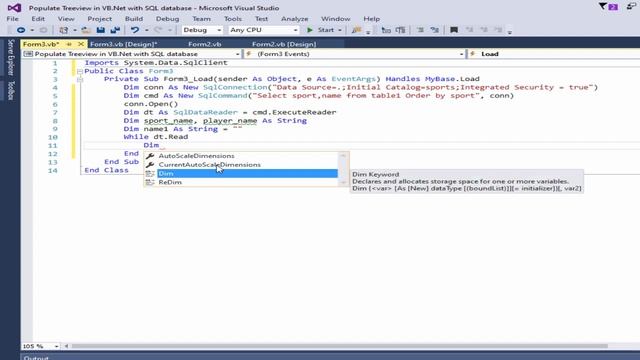The image size is (640, 360).
Task: Open the File menu
Action: tap(12, 19)
